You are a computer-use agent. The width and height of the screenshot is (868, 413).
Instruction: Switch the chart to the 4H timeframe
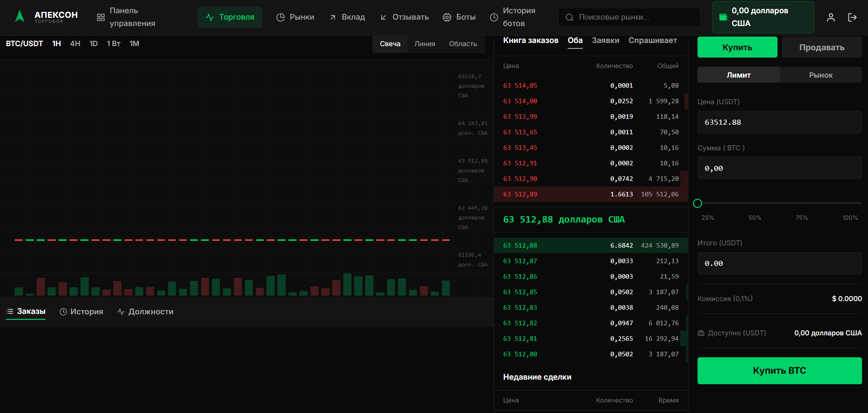point(75,43)
